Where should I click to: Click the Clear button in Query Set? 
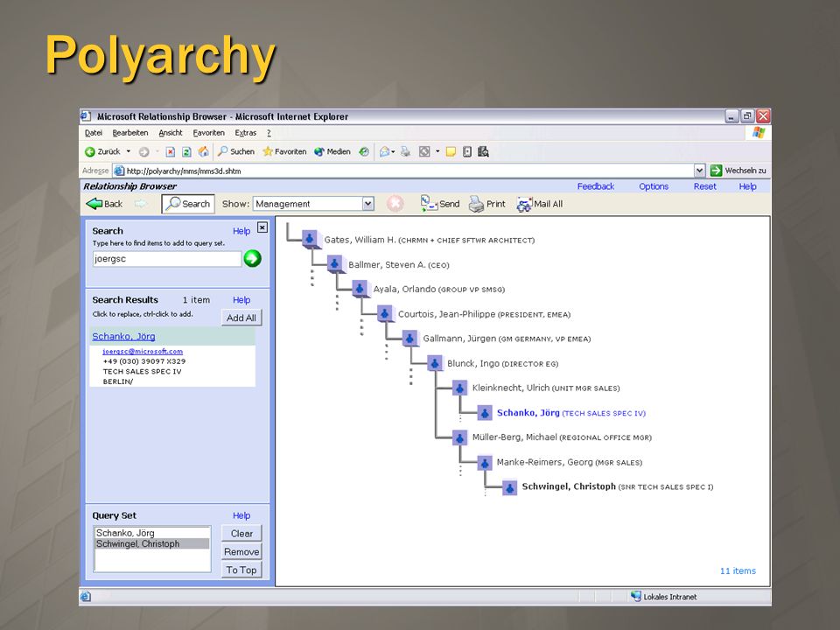coord(241,533)
